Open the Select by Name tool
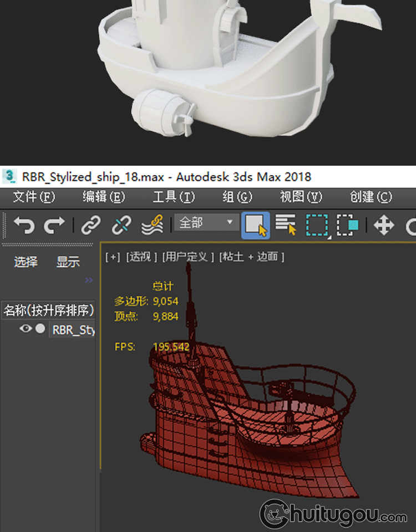The width and height of the screenshot is (416, 532). point(286,225)
